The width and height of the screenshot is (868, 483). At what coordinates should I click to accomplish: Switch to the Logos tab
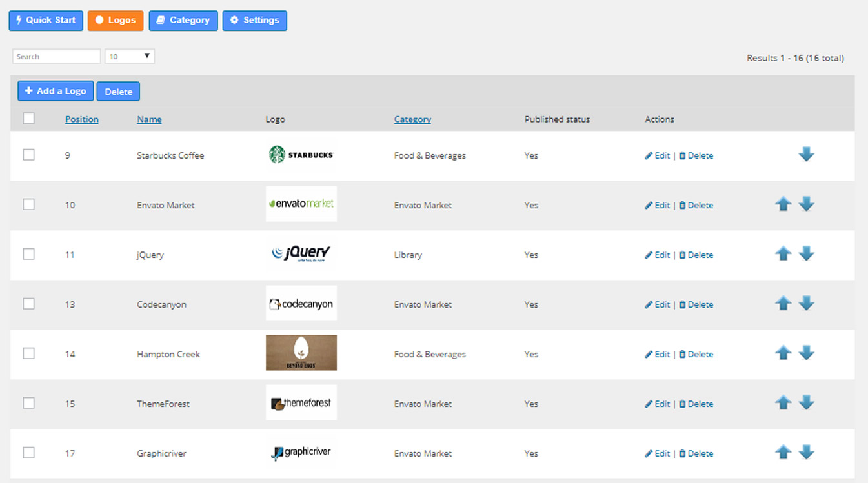point(115,20)
